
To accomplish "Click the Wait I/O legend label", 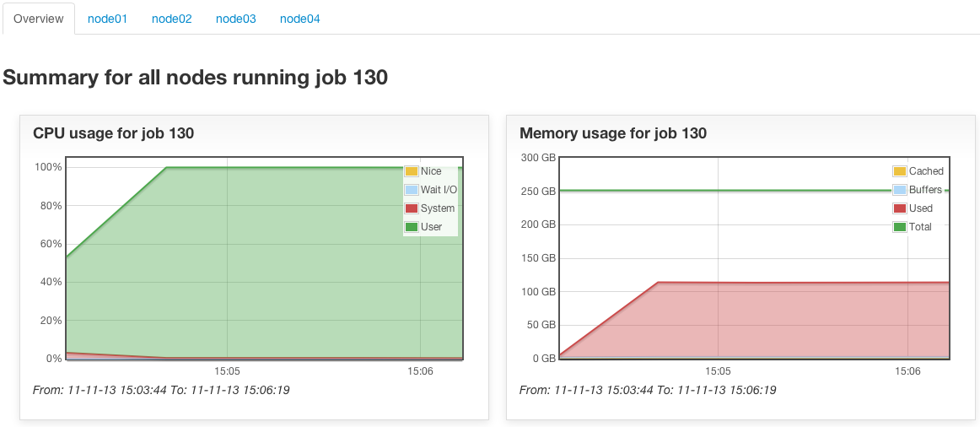I will pyautogui.click(x=439, y=190).
